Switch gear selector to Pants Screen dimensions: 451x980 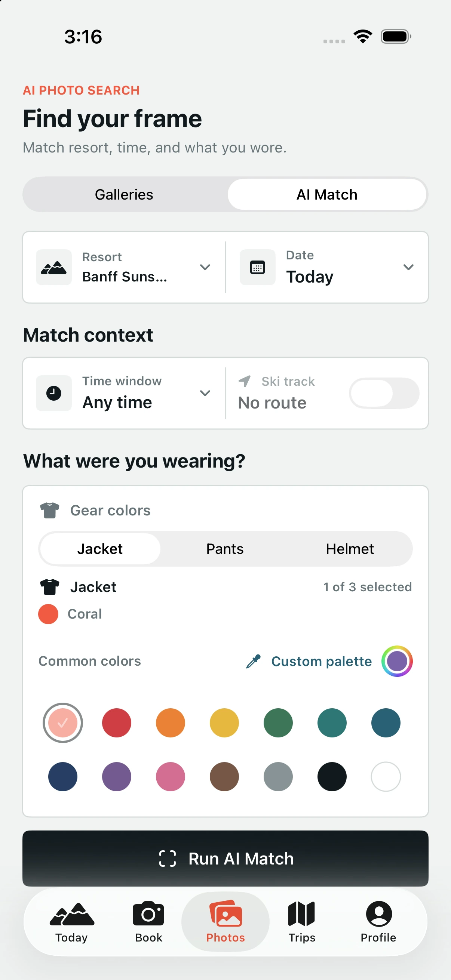(x=225, y=549)
